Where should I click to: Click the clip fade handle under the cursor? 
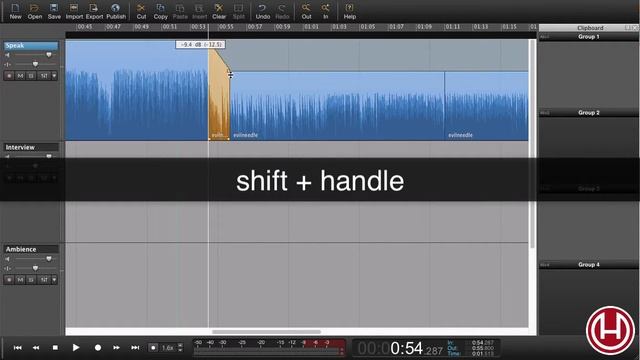(230, 72)
